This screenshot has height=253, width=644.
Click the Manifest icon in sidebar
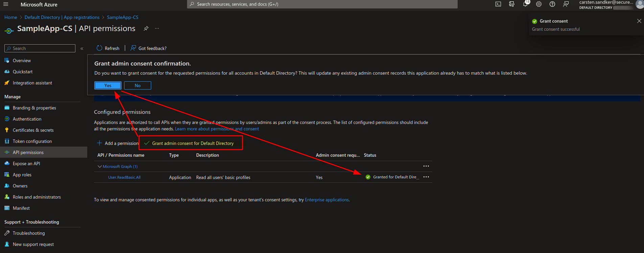click(7, 208)
